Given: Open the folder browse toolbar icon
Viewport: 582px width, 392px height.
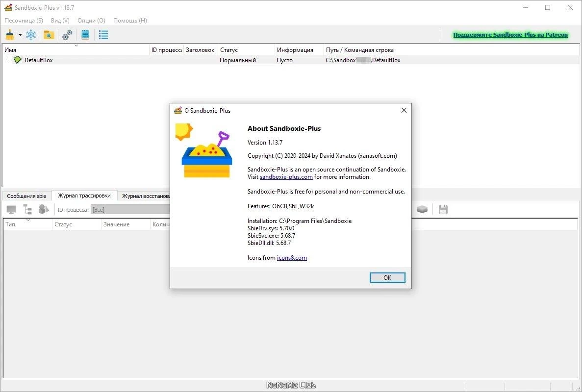Looking at the screenshot, I should [x=49, y=35].
